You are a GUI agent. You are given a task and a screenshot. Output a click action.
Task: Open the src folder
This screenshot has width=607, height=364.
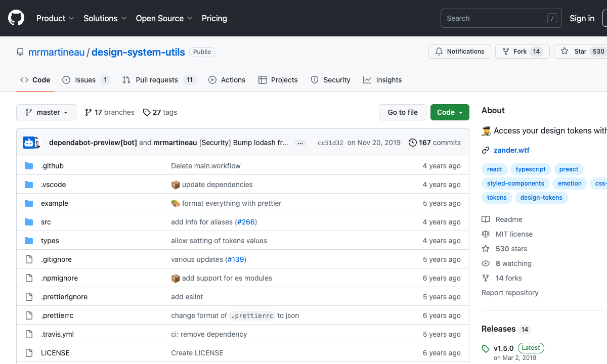46,222
